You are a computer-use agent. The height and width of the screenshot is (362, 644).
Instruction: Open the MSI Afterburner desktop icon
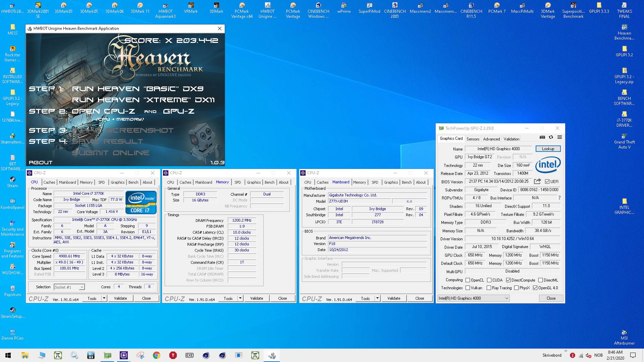624,337
